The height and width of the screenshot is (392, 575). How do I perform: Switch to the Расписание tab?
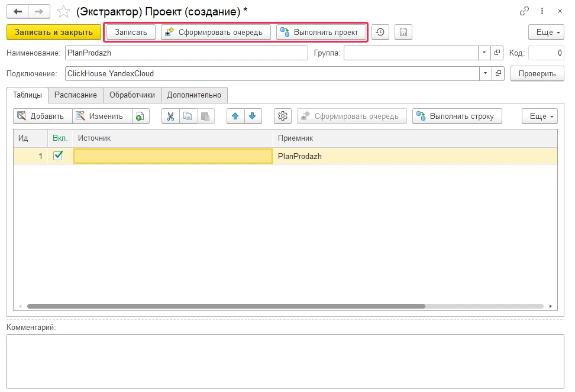point(76,95)
